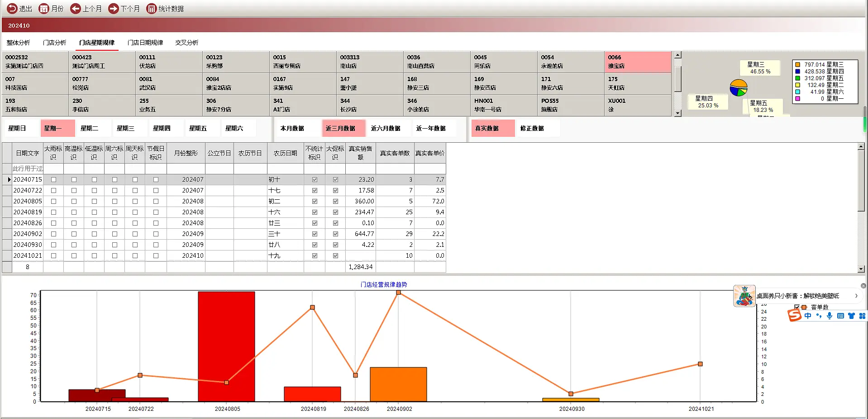Switch to 整体分析 tab
The height and width of the screenshot is (419, 868).
18,43
